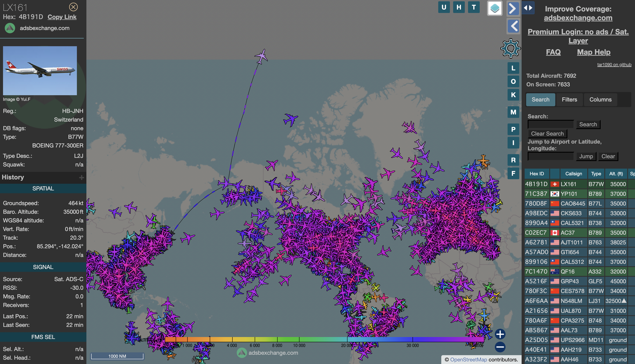Sort table by Hex ID column
Image resolution: width=635 pixels, height=364 pixels.
coord(537,174)
